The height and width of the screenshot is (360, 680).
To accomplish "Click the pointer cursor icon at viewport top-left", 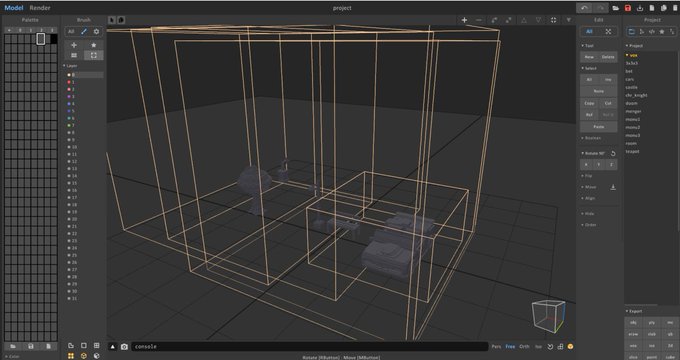I will tap(112, 20).
